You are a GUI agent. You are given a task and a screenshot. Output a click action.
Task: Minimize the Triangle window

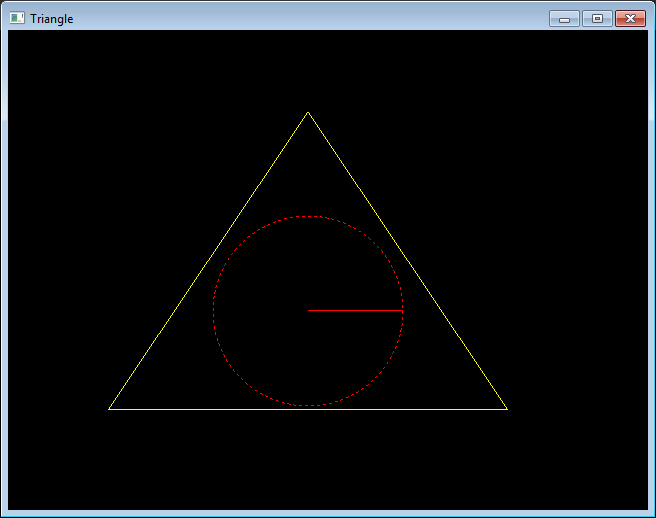[x=564, y=19]
